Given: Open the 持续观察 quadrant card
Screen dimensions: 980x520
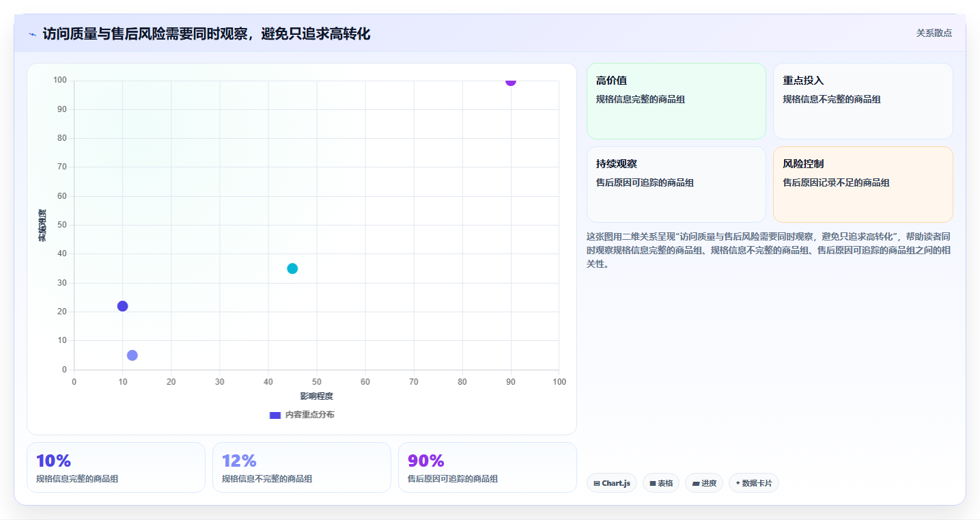Looking at the screenshot, I should [x=676, y=184].
